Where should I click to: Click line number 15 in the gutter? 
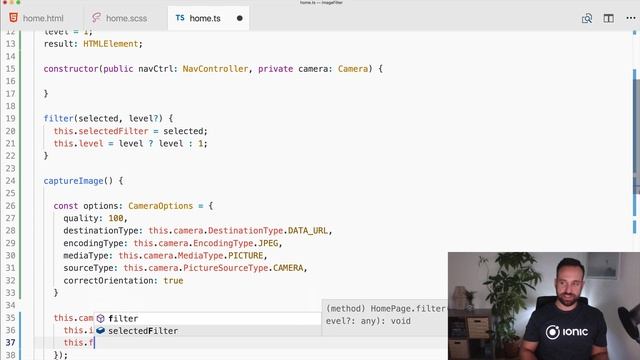10,69
